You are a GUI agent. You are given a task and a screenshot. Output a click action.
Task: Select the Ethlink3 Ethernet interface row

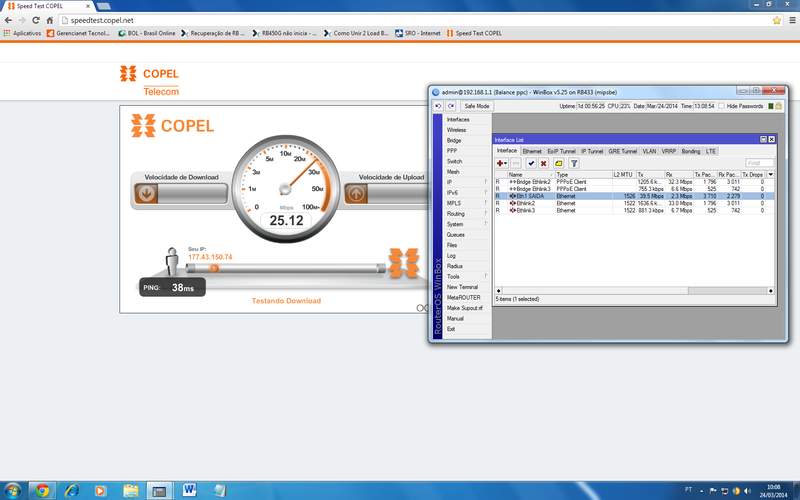(x=635, y=210)
